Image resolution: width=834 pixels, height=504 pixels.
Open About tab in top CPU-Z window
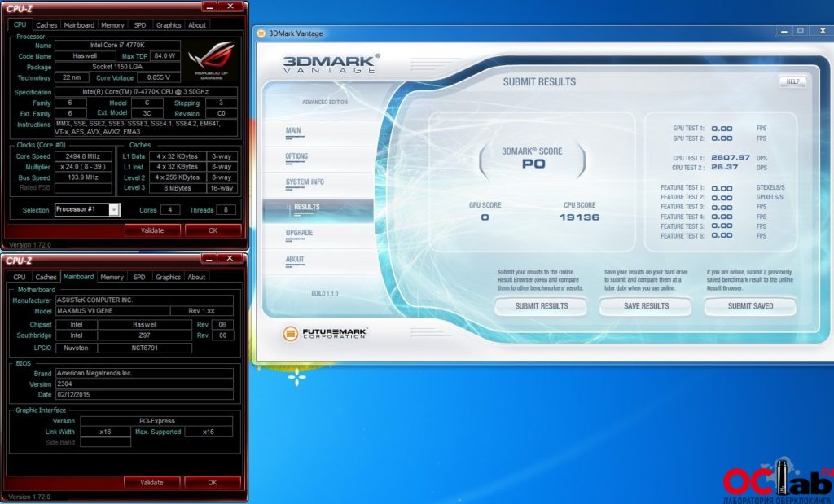(x=197, y=25)
